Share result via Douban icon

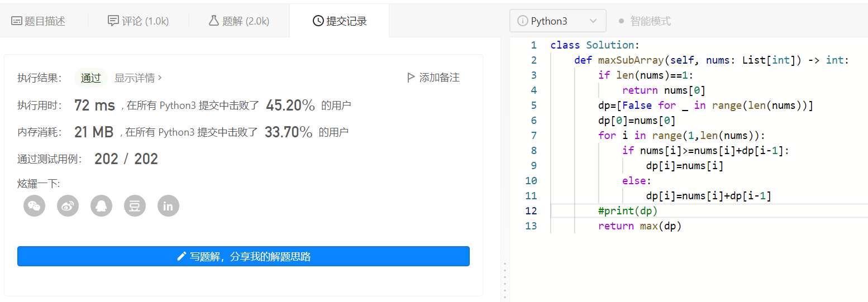[135, 206]
